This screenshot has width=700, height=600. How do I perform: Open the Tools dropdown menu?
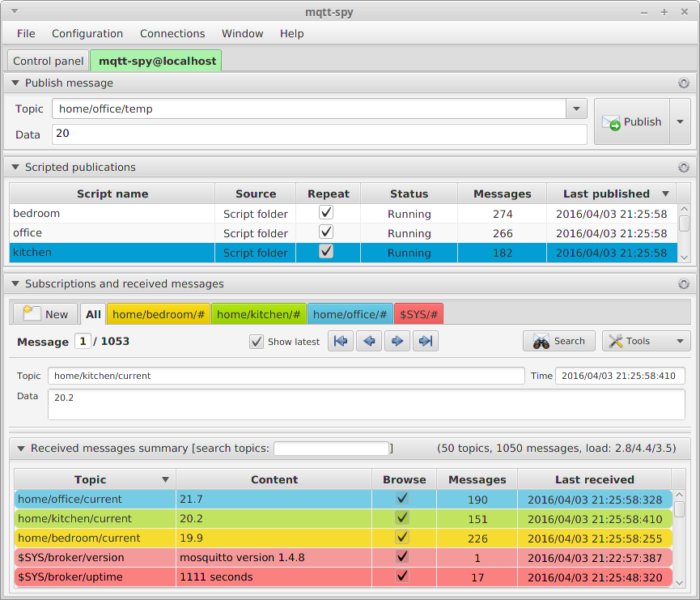646,342
